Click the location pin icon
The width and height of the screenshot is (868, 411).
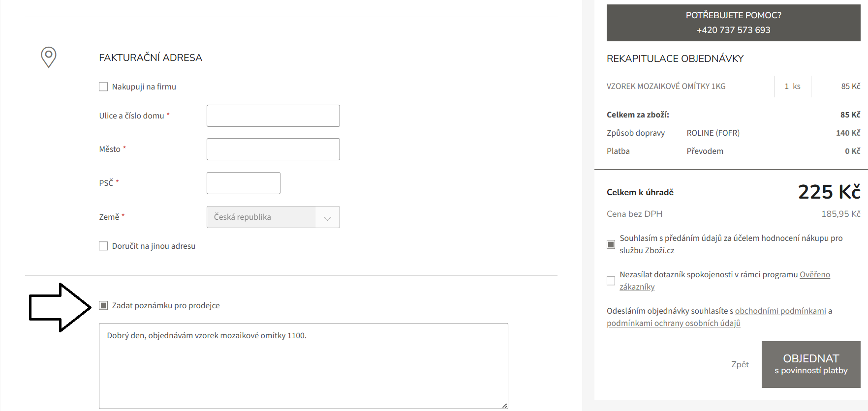coord(48,57)
